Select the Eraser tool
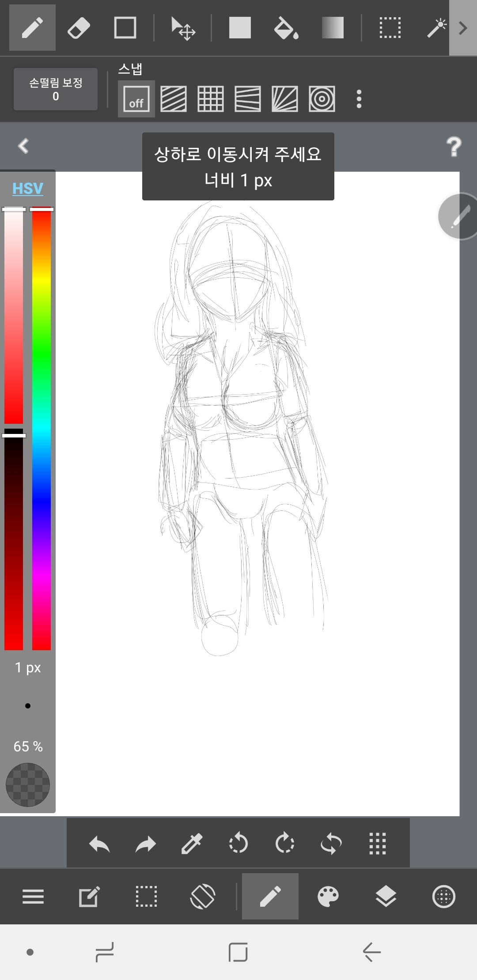This screenshot has height=980, width=477. point(79,28)
